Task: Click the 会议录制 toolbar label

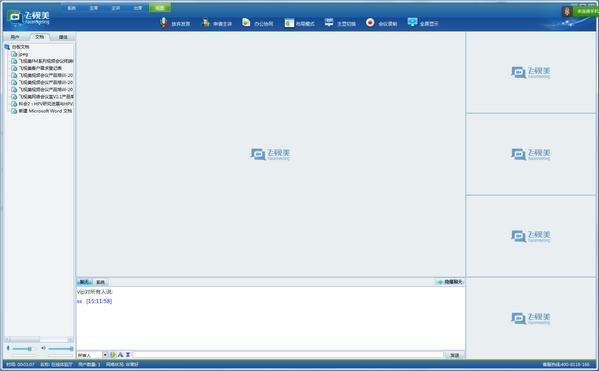Action: tap(387, 24)
